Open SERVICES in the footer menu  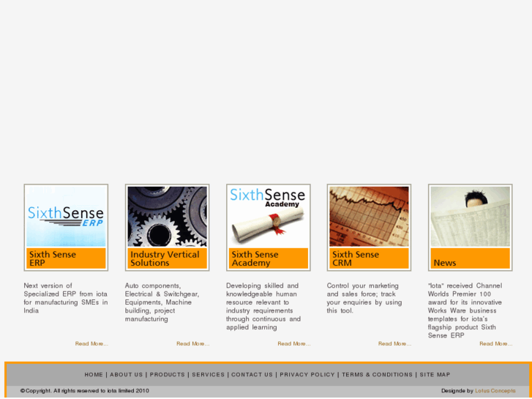(209, 375)
